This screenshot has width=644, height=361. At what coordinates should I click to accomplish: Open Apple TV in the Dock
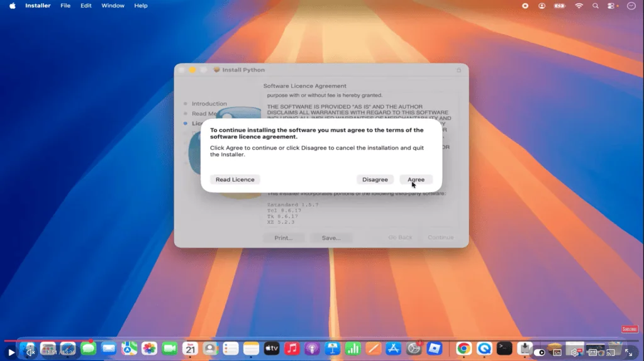click(272, 348)
